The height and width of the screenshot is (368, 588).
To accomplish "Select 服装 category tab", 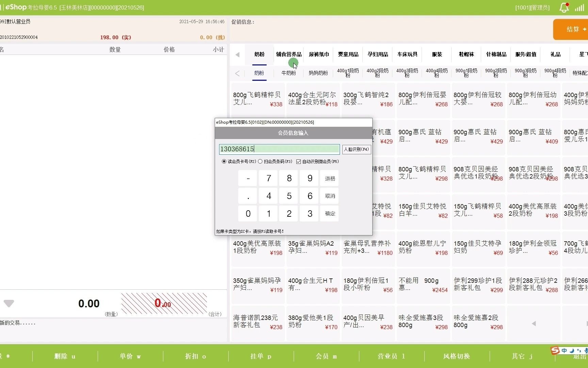I will [437, 54].
